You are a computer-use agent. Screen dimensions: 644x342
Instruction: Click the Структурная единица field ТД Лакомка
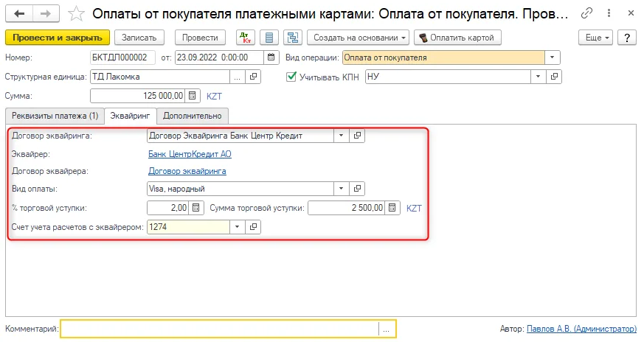160,77
